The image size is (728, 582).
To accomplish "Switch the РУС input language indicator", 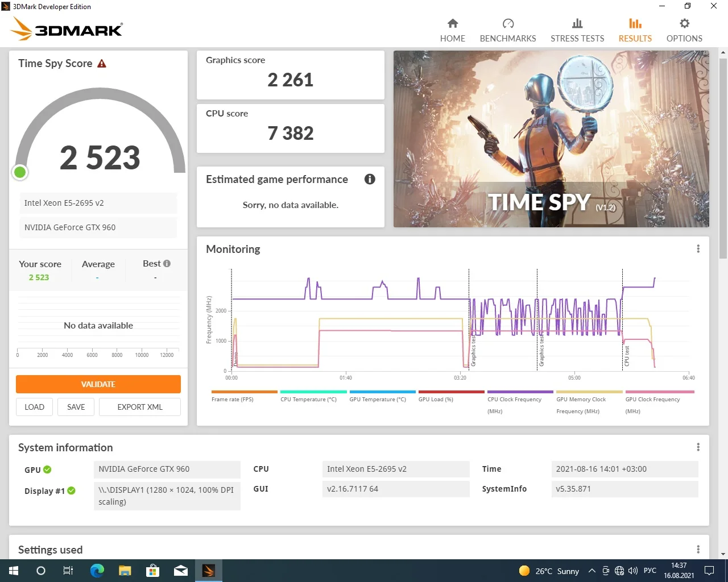I will click(x=650, y=570).
